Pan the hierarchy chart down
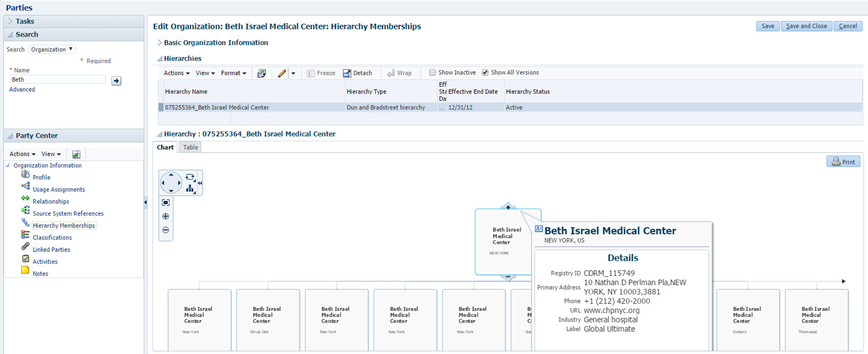 click(171, 191)
